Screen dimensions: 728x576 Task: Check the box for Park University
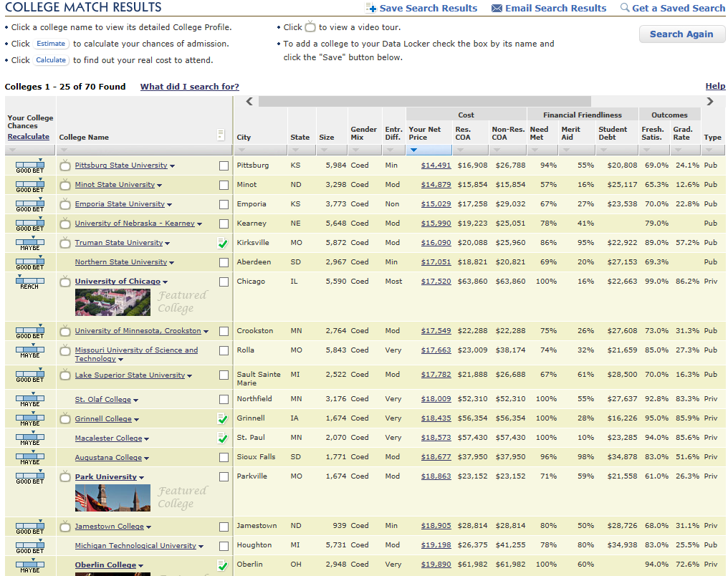tap(224, 476)
